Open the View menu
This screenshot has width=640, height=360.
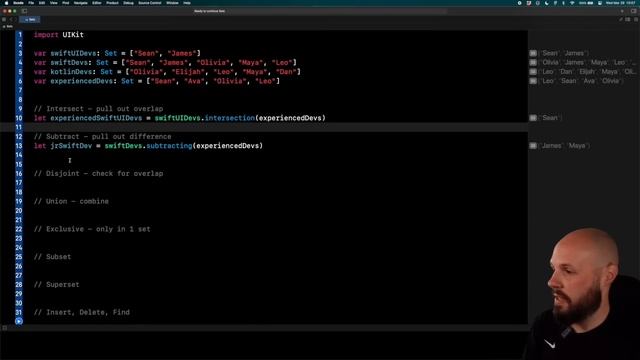point(53,3)
